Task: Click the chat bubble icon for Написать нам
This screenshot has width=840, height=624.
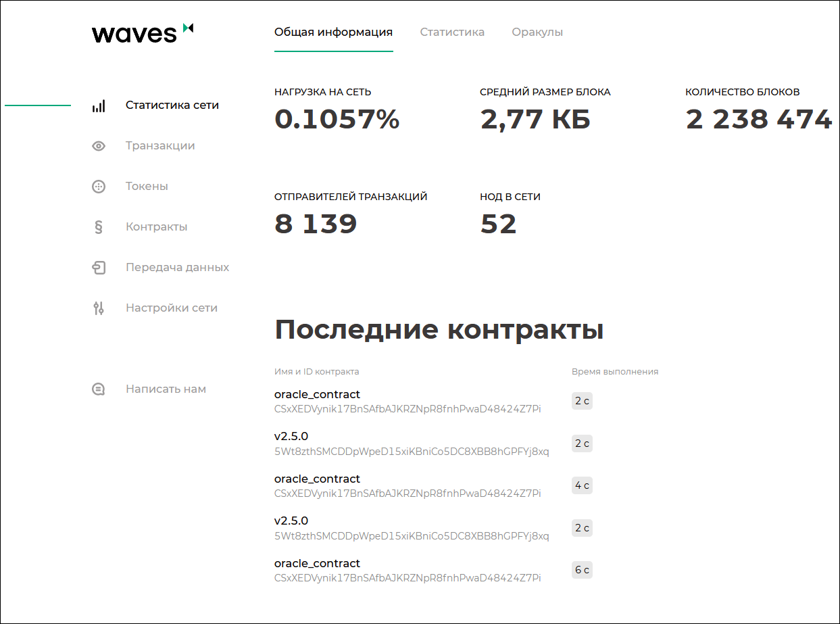Action: click(99, 389)
